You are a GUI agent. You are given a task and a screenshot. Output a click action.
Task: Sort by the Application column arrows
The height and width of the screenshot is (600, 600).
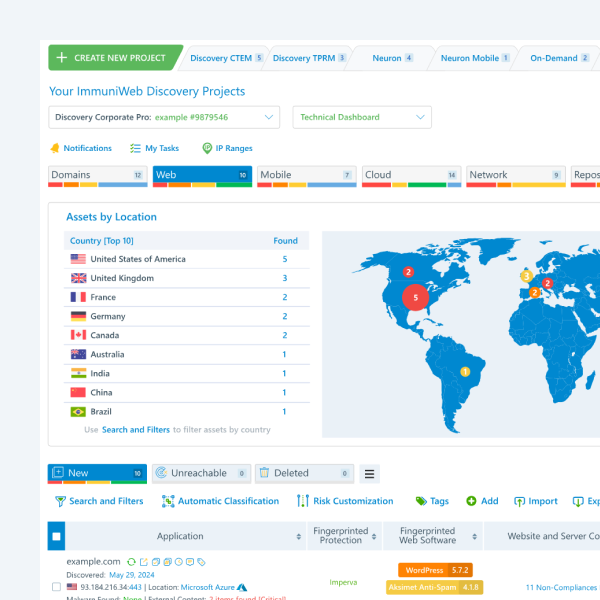[300, 537]
